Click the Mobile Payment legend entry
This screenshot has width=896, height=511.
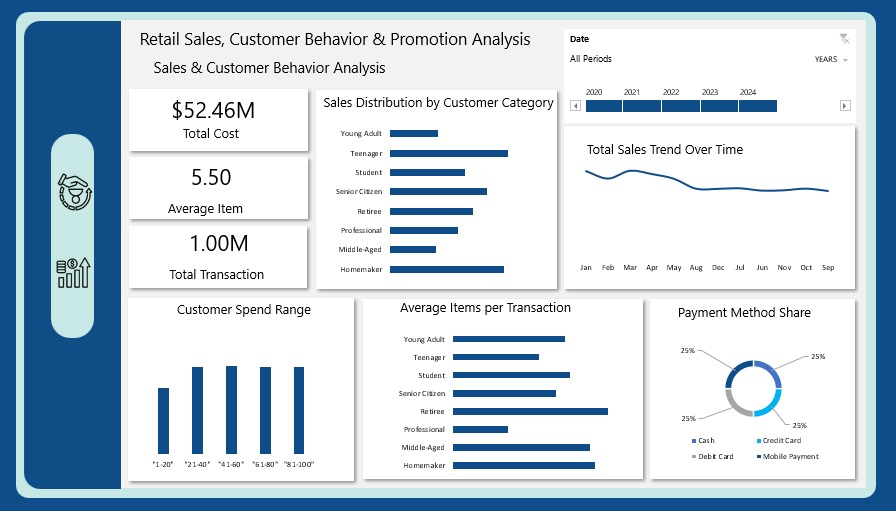pyautogui.click(x=787, y=457)
